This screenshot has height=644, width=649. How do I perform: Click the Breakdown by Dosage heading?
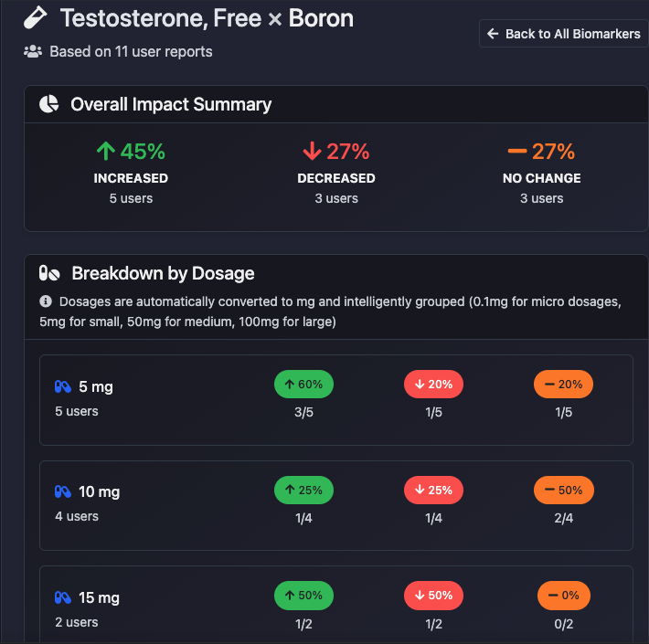coord(163,273)
